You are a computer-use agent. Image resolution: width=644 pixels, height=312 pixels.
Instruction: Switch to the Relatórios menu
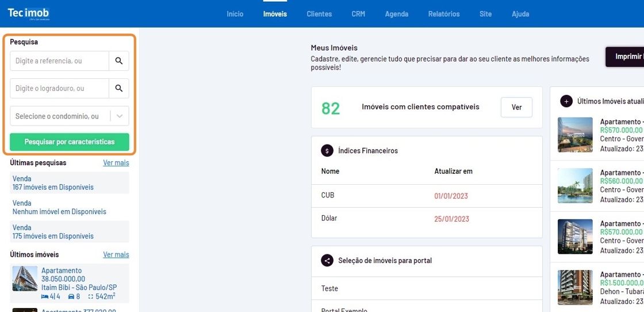pos(444,14)
